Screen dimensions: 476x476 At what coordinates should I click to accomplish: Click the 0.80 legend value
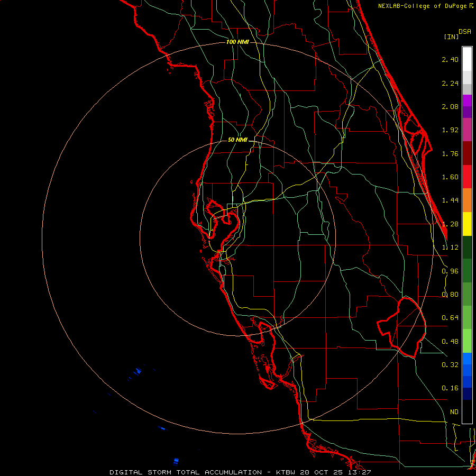450,295
